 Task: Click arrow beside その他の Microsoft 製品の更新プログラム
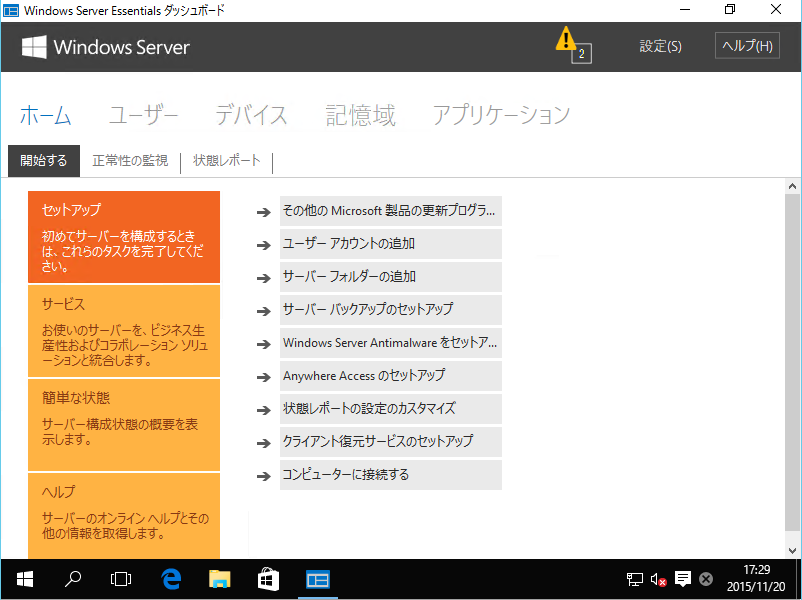263,212
